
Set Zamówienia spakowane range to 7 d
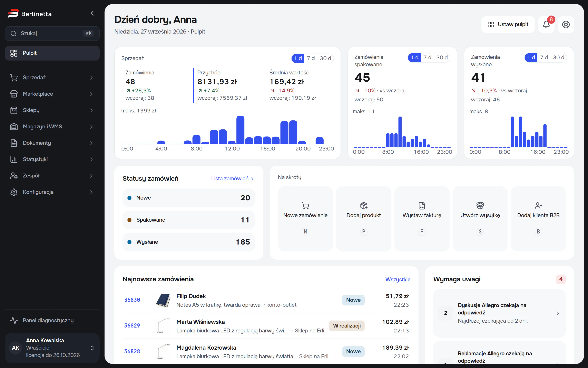(427, 58)
